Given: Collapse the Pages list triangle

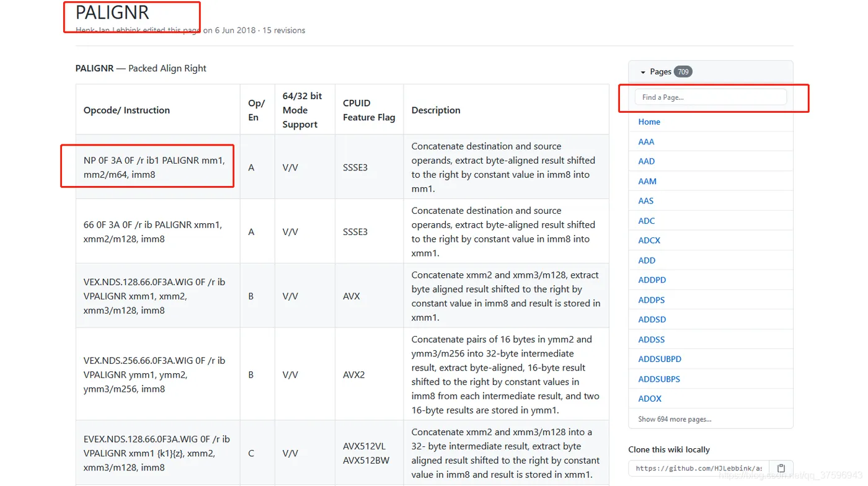Looking at the screenshot, I should [643, 72].
